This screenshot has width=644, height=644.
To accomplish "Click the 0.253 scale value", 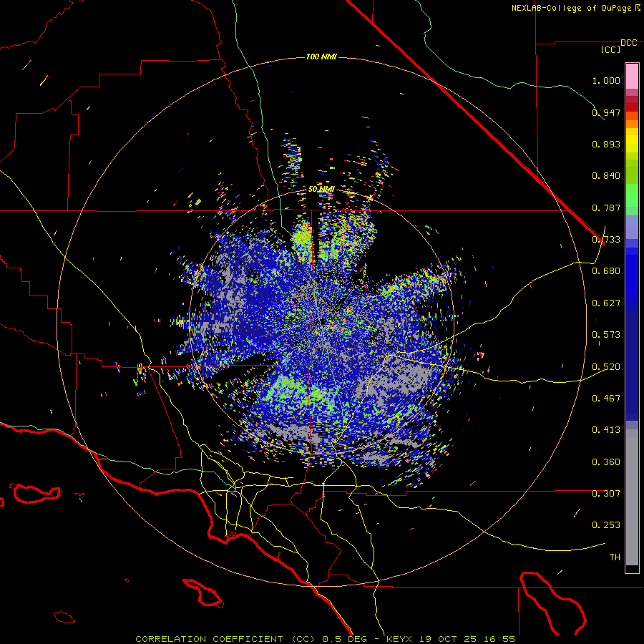I will (x=606, y=525).
